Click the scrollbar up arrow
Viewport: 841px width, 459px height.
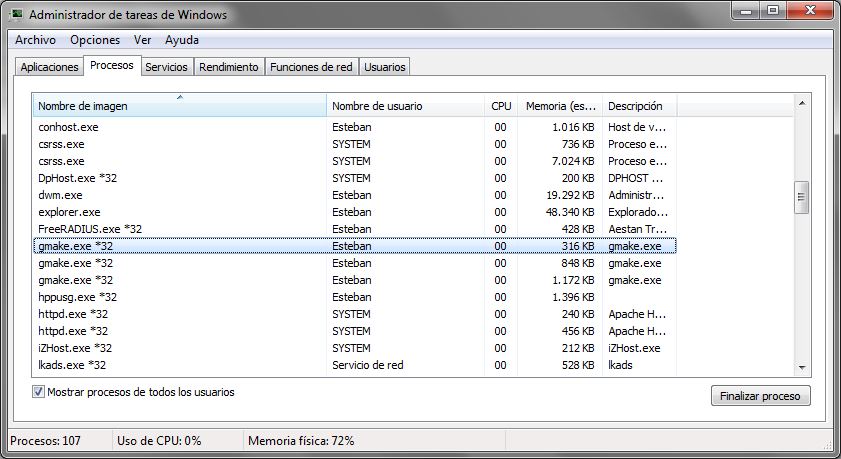(802, 102)
